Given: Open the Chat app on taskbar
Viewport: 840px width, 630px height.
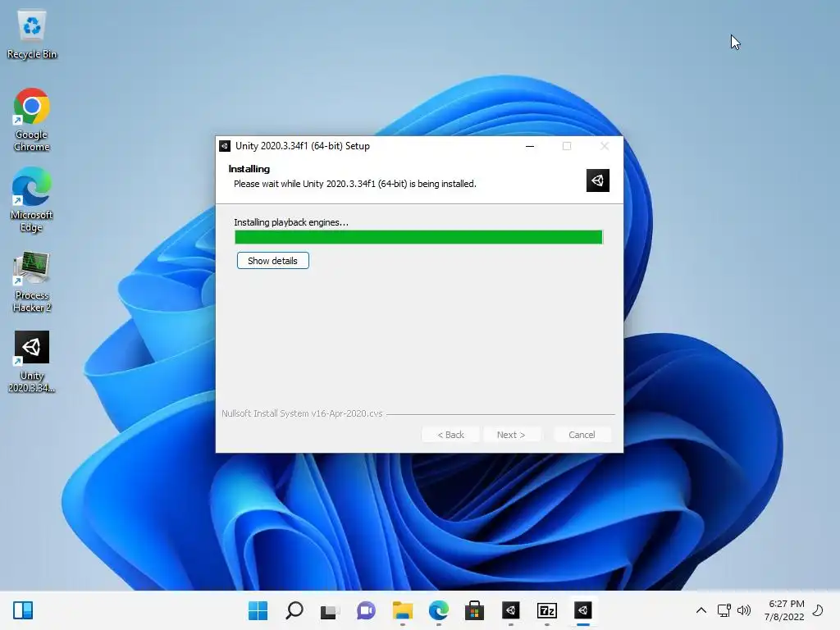Looking at the screenshot, I should coord(367,610).
